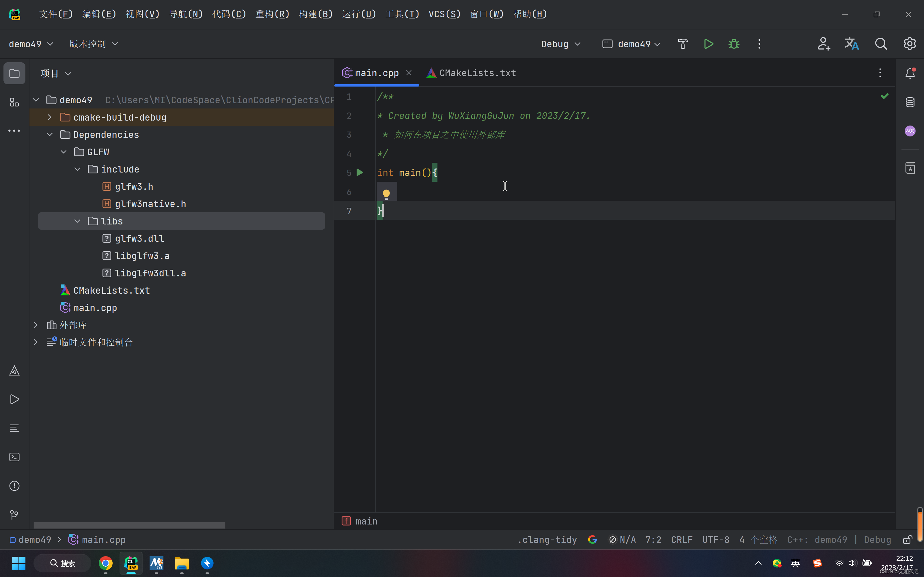Build the project using the hammer icon

tap(683, 44)
